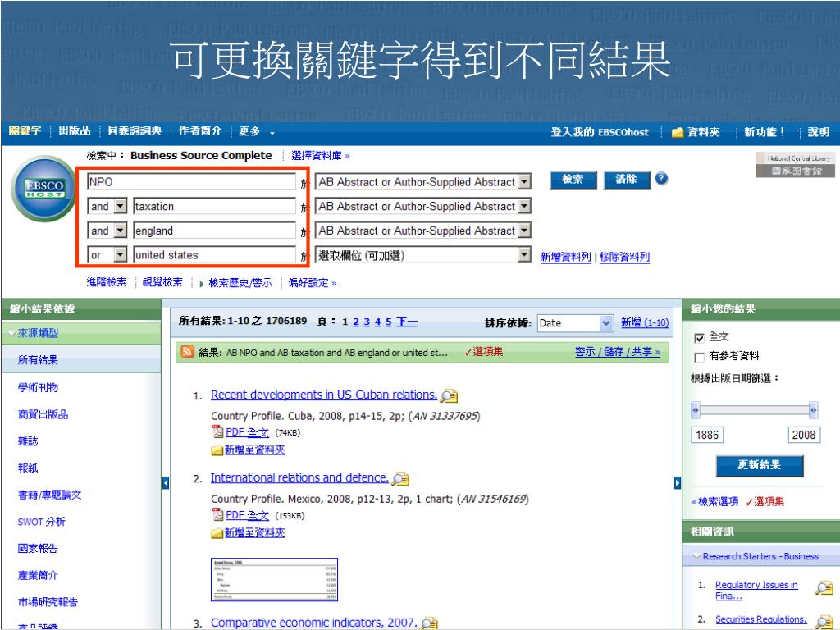The width and height of the screenshot is (840, 630).
Task: Click 選擇資料庫 link
Action: pyautogui.click(x=321, y=156)
